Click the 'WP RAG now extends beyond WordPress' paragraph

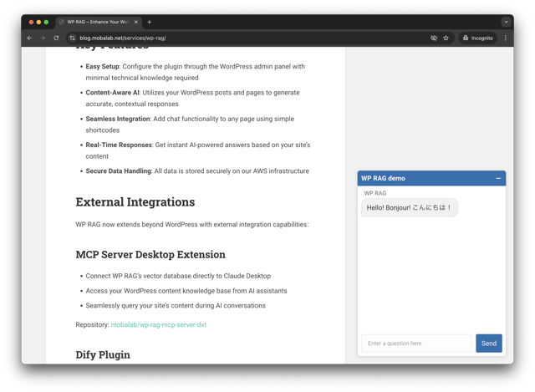point(192,225)
